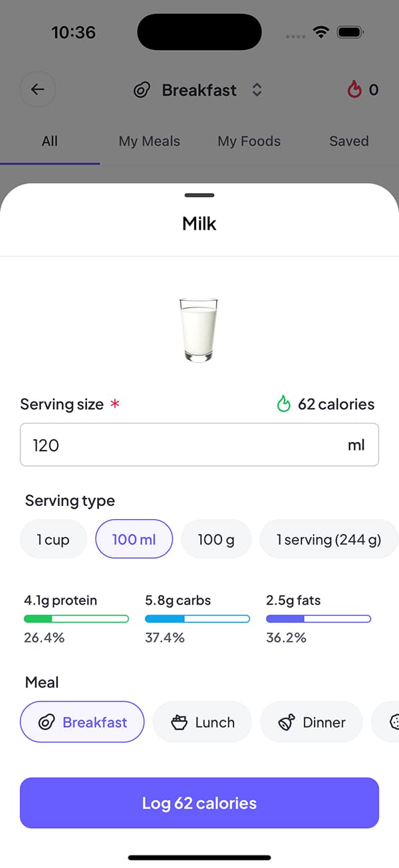
Task: Tap the back arrow to exit
Action: pyautogui.click(x=37, y=89)
